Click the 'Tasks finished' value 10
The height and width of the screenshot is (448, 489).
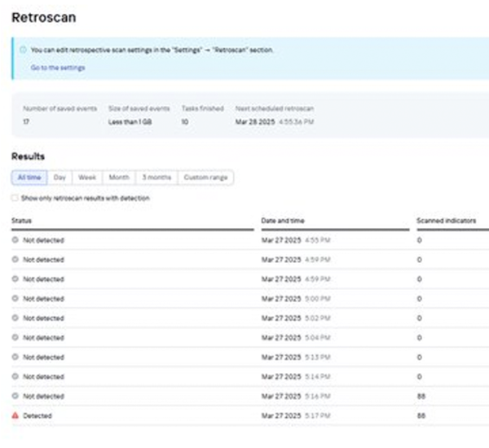185,122
